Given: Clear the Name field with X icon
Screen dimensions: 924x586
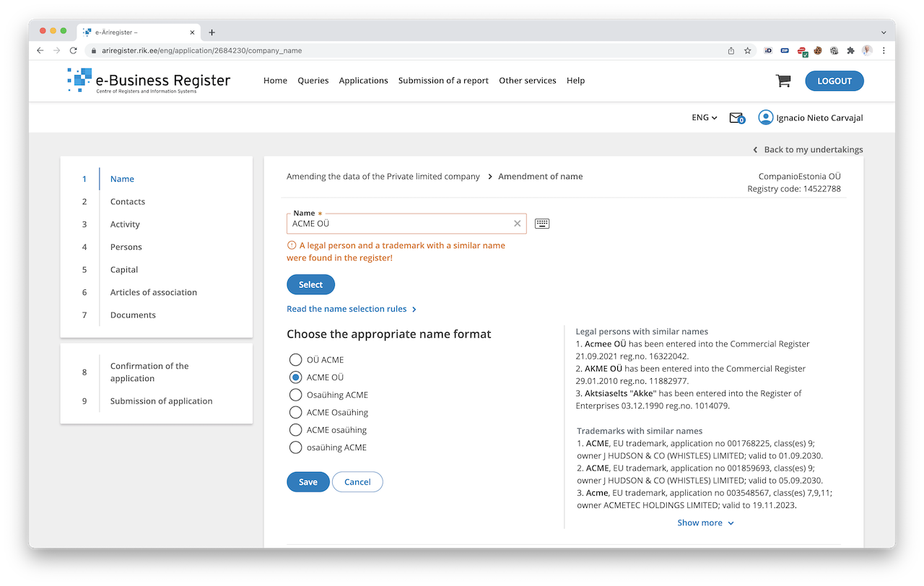Looking at the screenshot, I should click(517, 224).
